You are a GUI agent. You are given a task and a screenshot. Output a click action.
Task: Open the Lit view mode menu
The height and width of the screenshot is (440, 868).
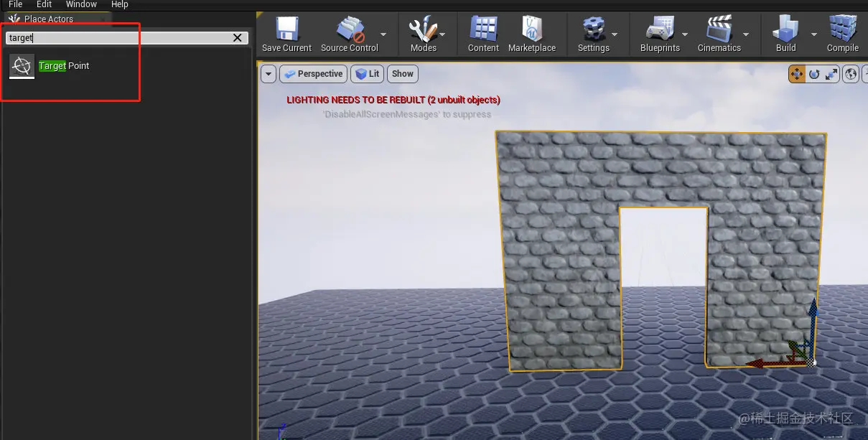[x=368, y=74]
